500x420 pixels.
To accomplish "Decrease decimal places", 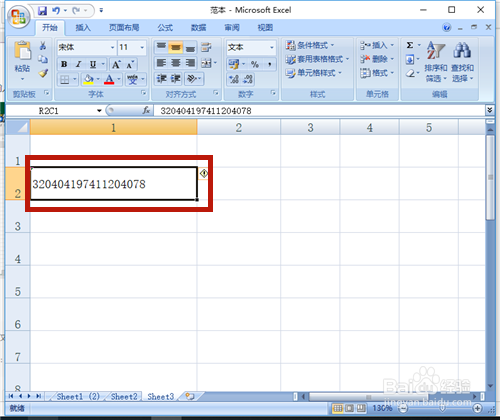I will pos(248,79).
